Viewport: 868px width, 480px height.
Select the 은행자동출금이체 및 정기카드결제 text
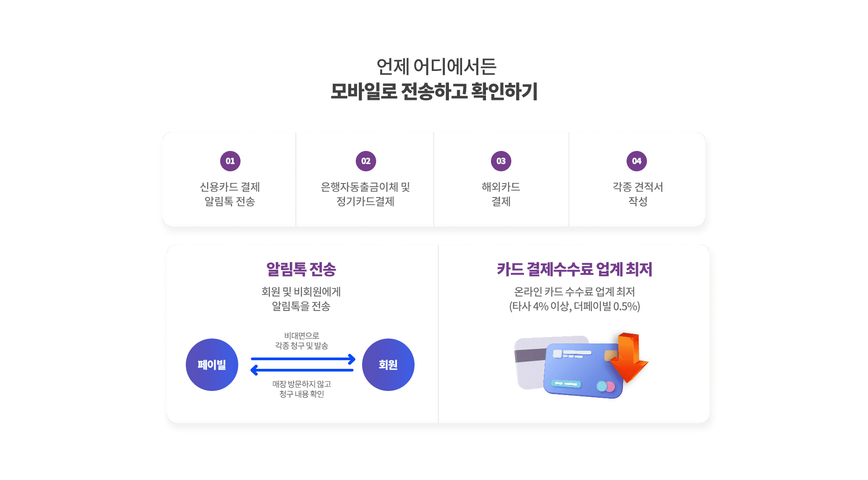tap(365, 194)
